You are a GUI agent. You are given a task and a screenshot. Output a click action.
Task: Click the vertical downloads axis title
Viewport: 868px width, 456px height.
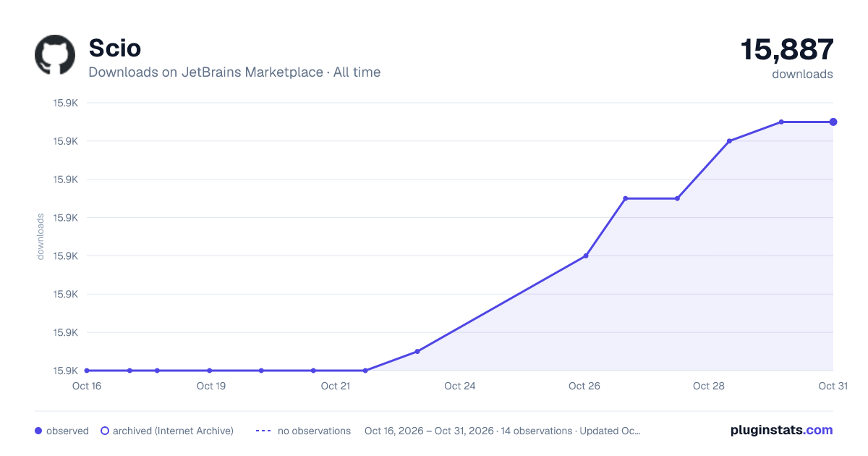[41, 237]
